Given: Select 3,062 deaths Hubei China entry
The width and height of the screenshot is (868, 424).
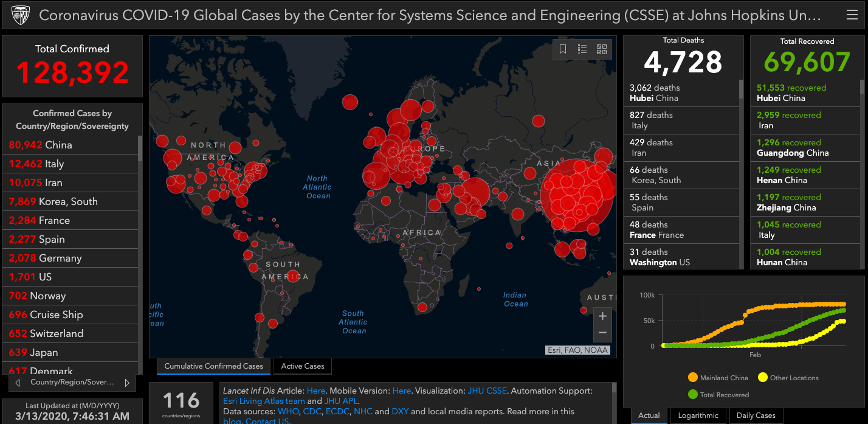Looking at the screenshot, I should (681, 93).
